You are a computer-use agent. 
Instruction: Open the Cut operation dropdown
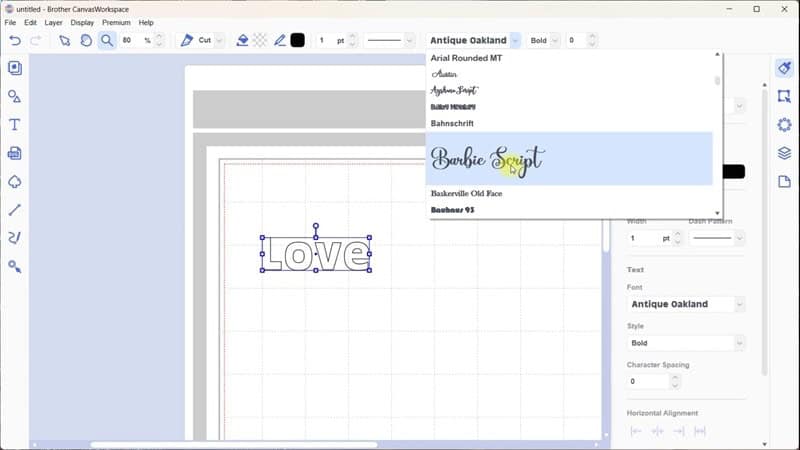coord(219,40)
